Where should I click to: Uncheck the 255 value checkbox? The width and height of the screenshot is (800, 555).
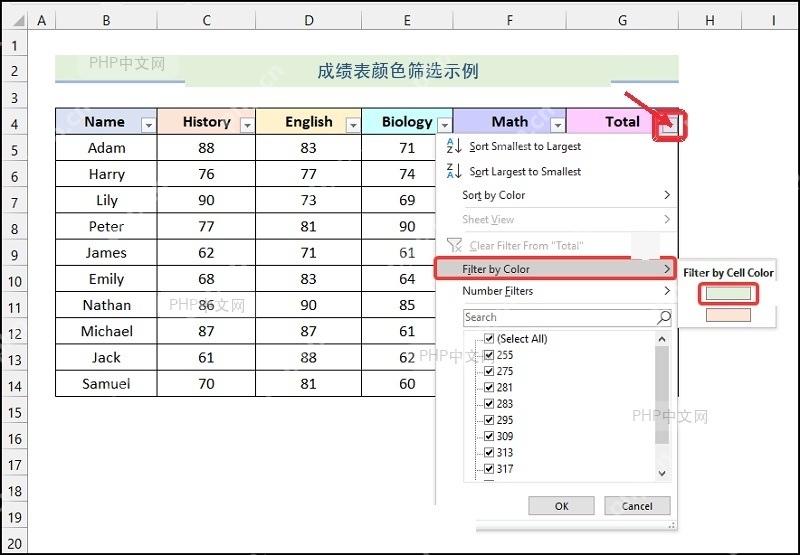click(x=489, y=355)
